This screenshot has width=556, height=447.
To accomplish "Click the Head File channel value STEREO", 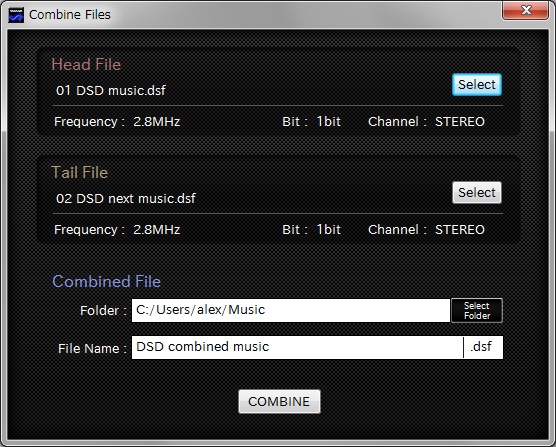I will [460, 122].
